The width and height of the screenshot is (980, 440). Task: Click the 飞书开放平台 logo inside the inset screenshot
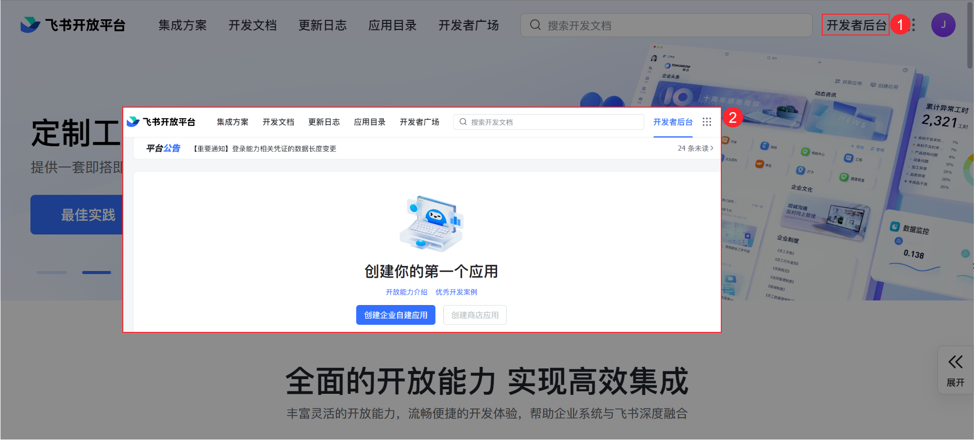click(x=161, y=122)
